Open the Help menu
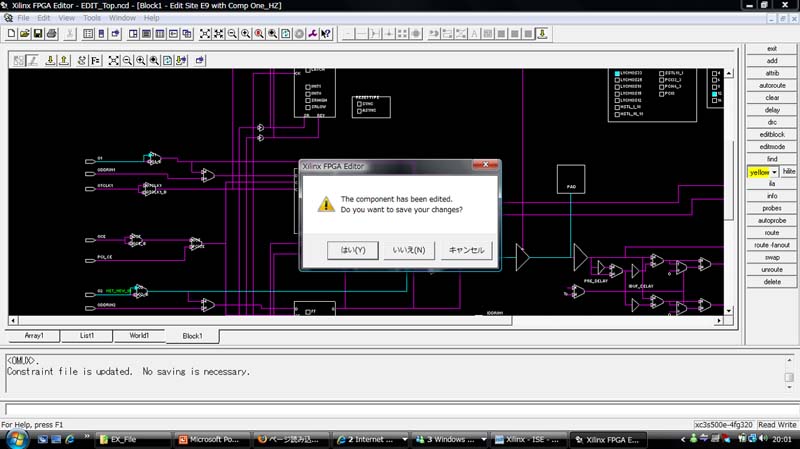 152,18
